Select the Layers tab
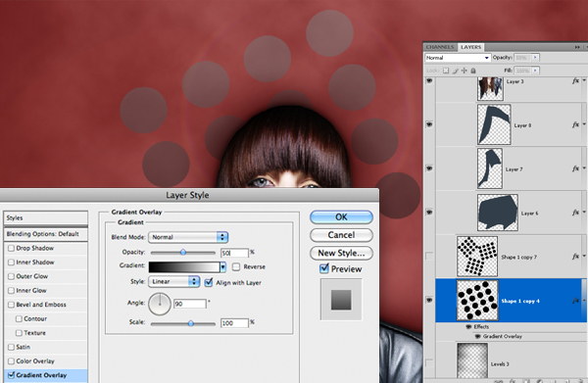The image size is (588, 383). [470, 47]
